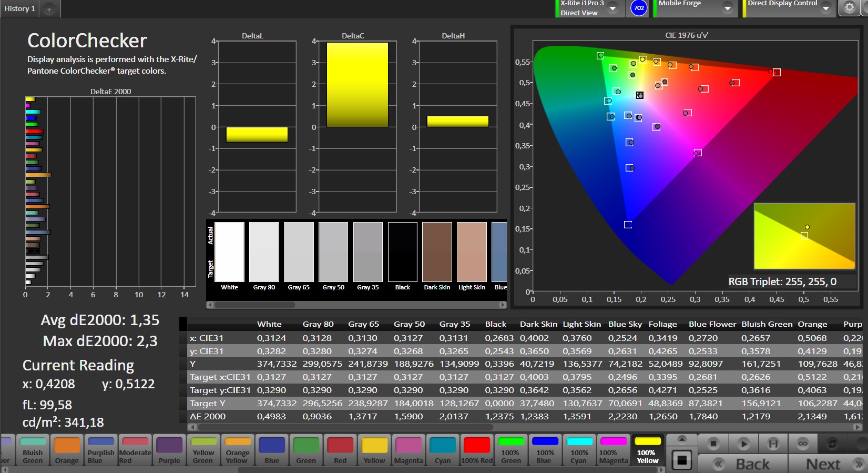The image size is (868, 473).
Task: Click the single-read bracket icon
Action: coord(773,444)
